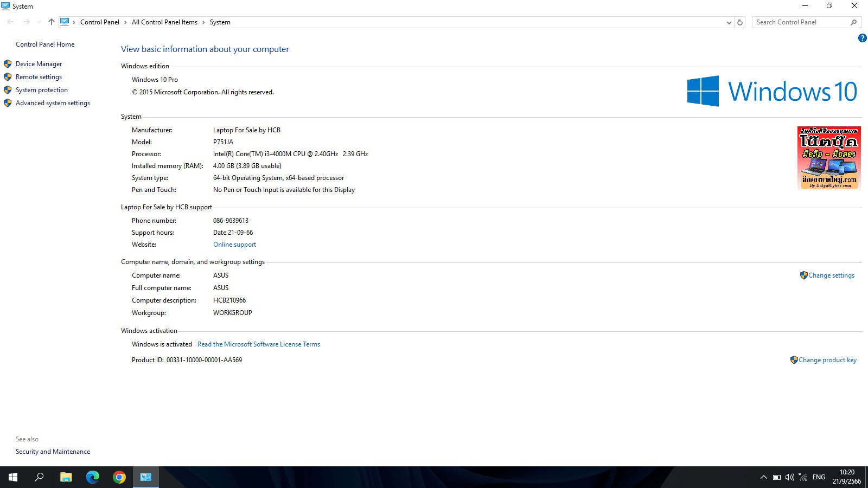868x488 pixels.
Task: Open Remote settings link
Action: coord(39,77)
